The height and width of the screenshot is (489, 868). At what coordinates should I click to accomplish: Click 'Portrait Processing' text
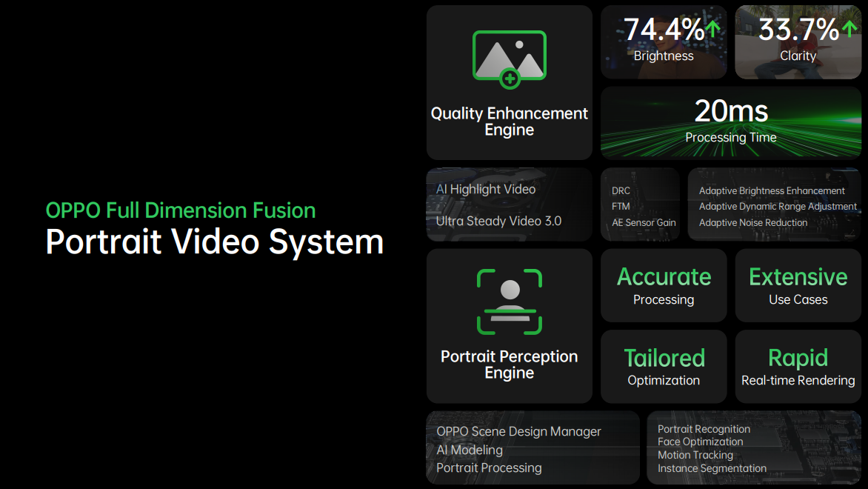(x=489, y=468)
